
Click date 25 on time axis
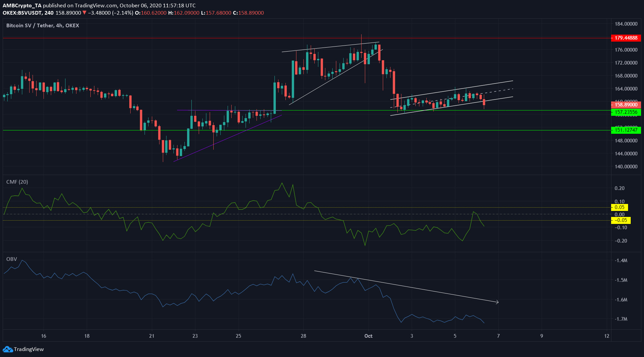pos(238,336)
